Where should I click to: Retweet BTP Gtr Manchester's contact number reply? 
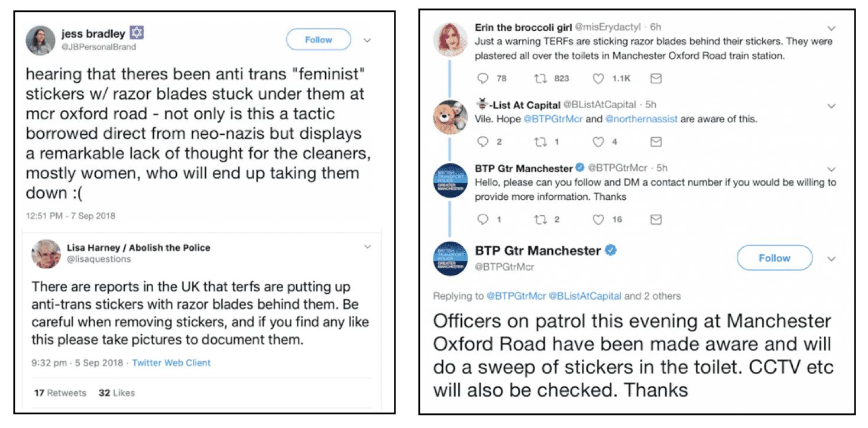tap(540, 219)
